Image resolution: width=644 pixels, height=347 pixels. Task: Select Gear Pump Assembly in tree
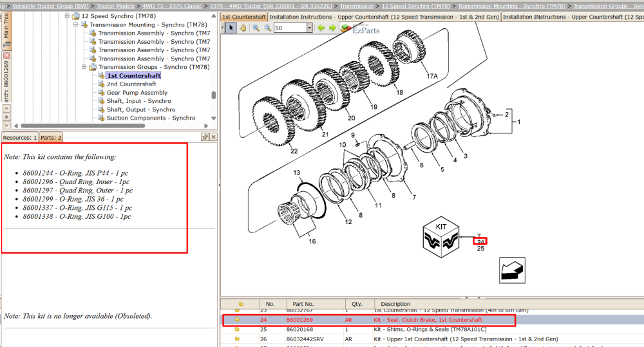coord(137,93)
